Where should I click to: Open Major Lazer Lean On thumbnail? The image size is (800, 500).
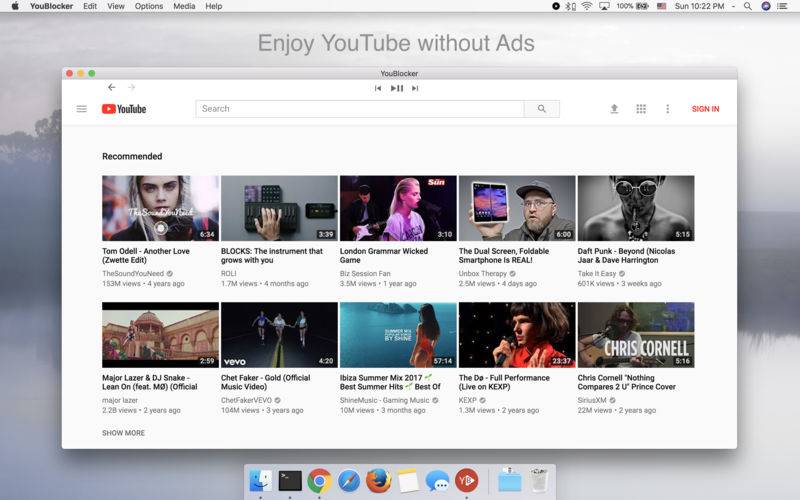click(160, 335)
